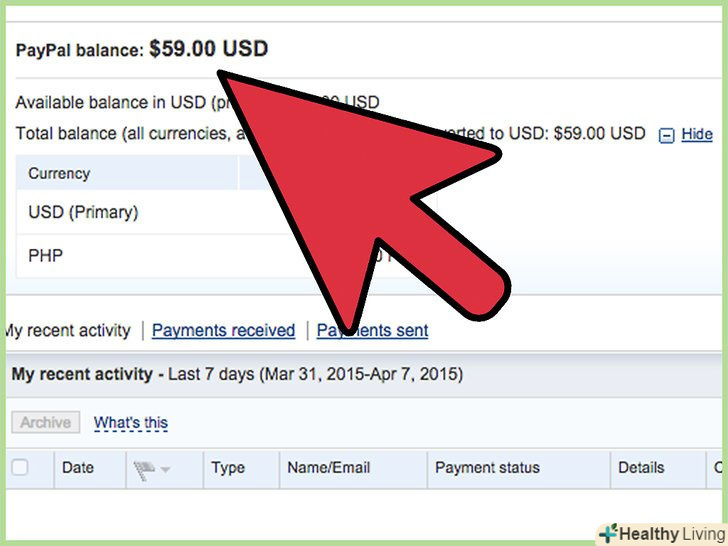Click the What's this help link
Viewport: 728px width, 546px height.
(131, 423)
